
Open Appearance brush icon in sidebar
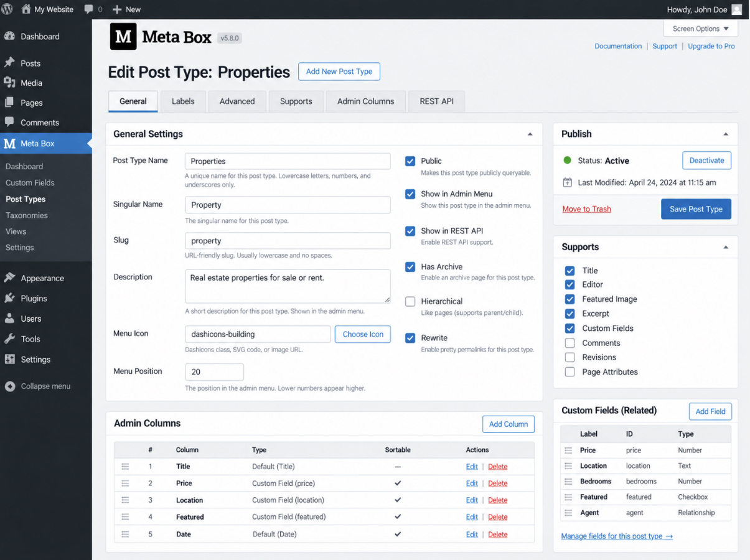(9, 278)
